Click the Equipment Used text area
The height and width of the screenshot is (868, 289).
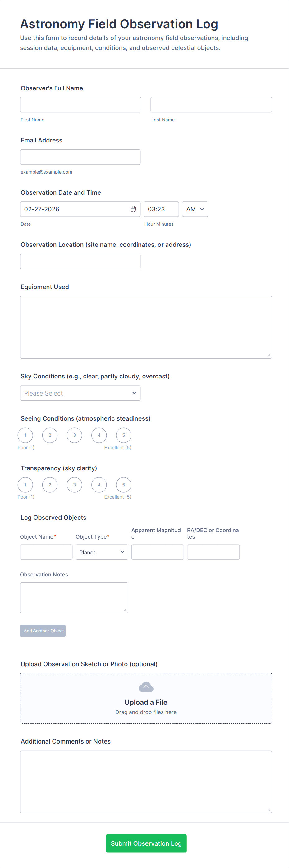tap(146, 327)
